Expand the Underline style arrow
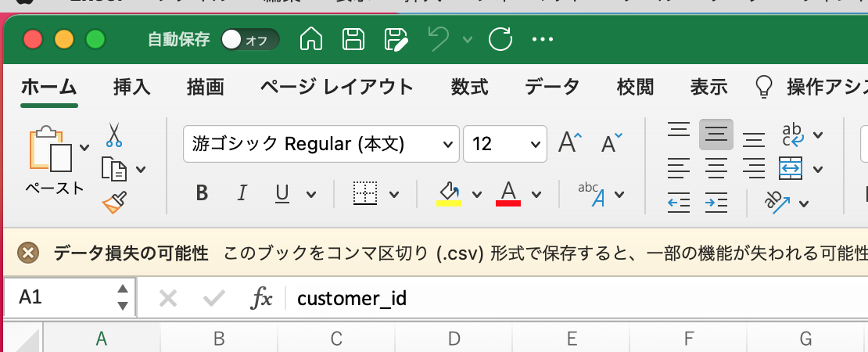 click(x=311, y=194)
